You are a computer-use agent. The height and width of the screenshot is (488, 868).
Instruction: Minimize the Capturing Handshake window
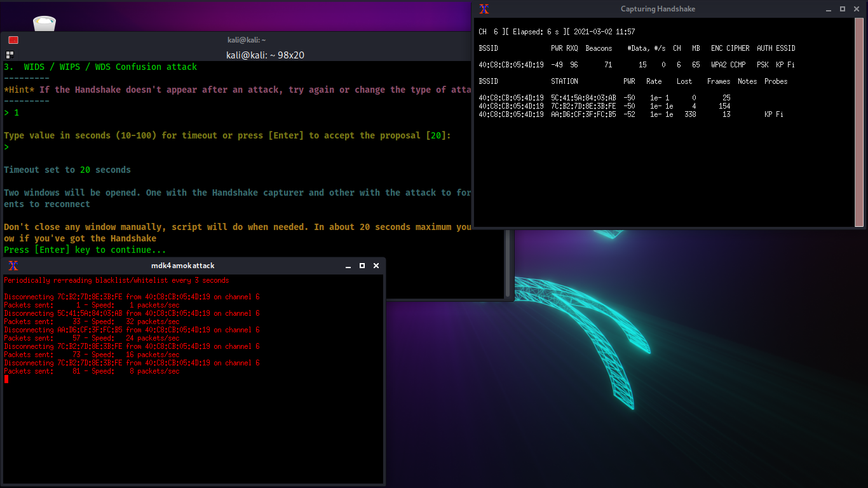830,9
